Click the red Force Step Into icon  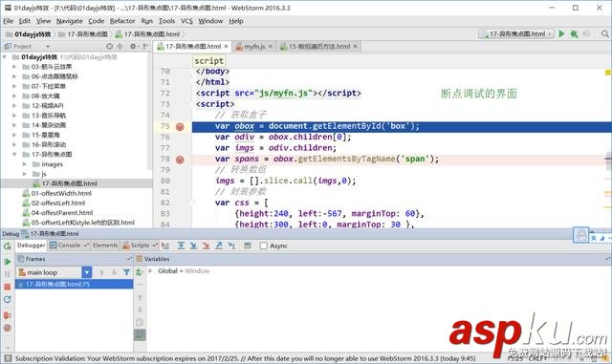tap(207, 246)
